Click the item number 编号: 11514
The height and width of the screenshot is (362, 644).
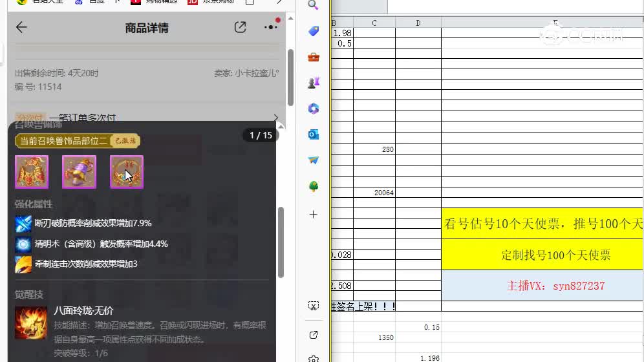coord(38,87)
